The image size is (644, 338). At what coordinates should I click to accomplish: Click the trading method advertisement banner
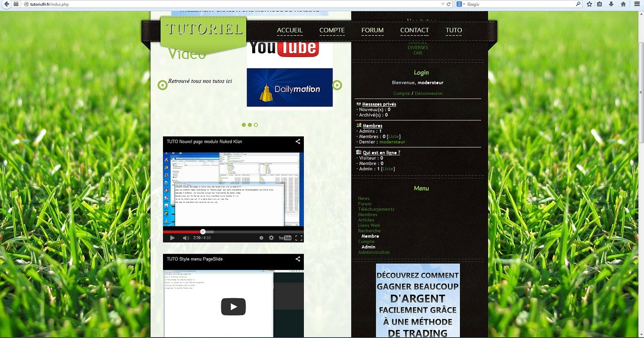(418, 300)
